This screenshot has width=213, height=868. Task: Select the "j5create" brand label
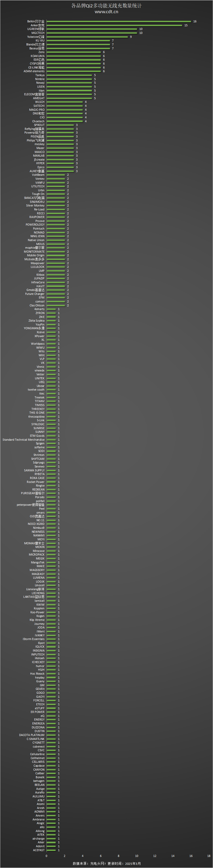[x=39, y=160]
